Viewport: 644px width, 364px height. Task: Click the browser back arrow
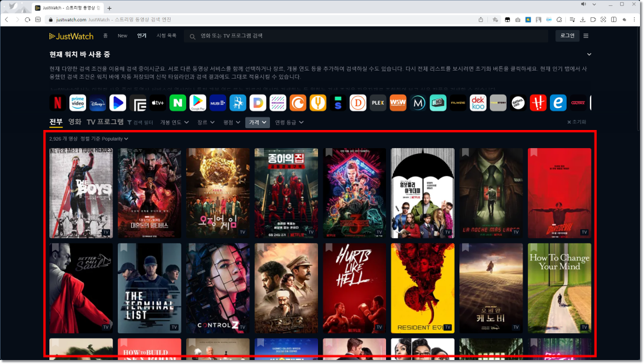click(7, 19)
